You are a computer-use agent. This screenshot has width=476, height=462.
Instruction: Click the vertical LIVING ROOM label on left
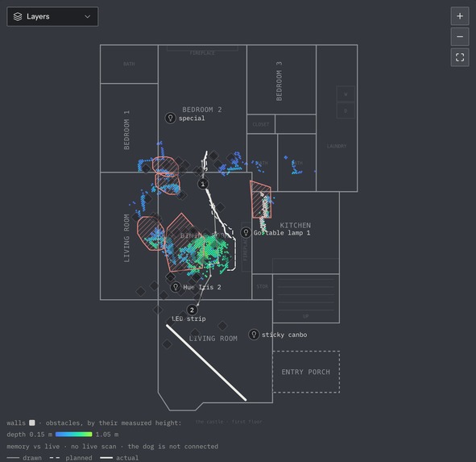(x=126, y=239)
